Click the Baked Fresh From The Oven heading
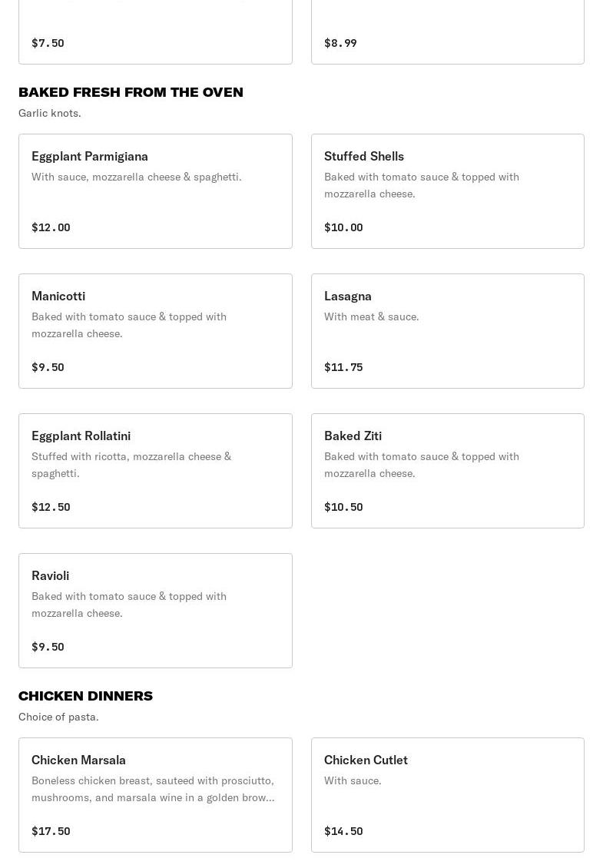603x868 pixels. (131, 92)
